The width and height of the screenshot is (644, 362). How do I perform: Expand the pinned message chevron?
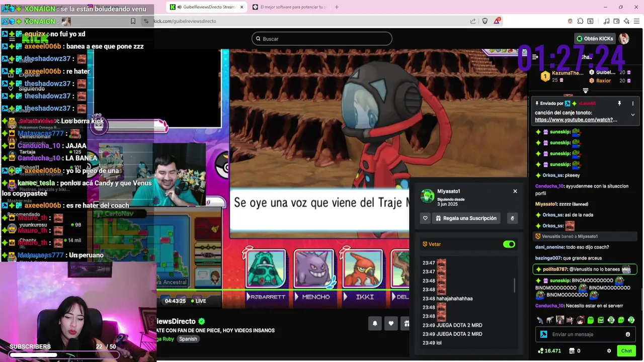point(632,115)
